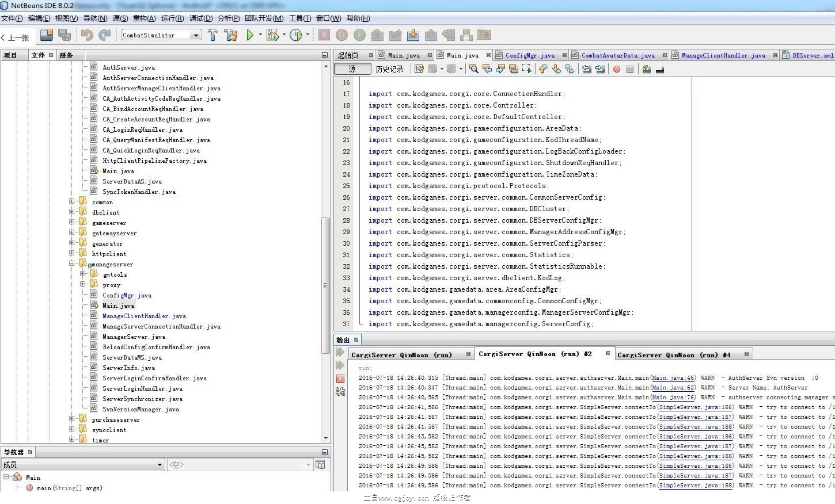Click the Save All toolbar icon

64,35
